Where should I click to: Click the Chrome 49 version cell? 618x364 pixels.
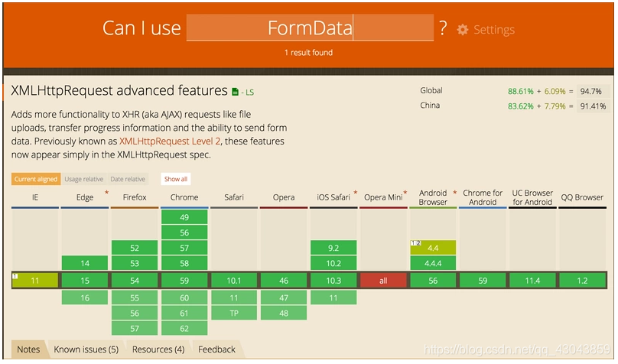point(184,217)
